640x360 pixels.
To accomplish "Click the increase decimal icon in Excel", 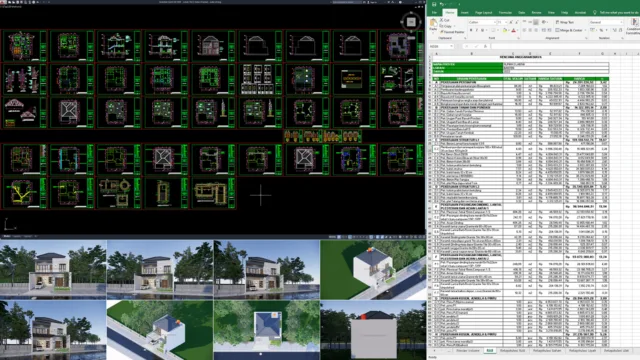I will coord(615,30).
